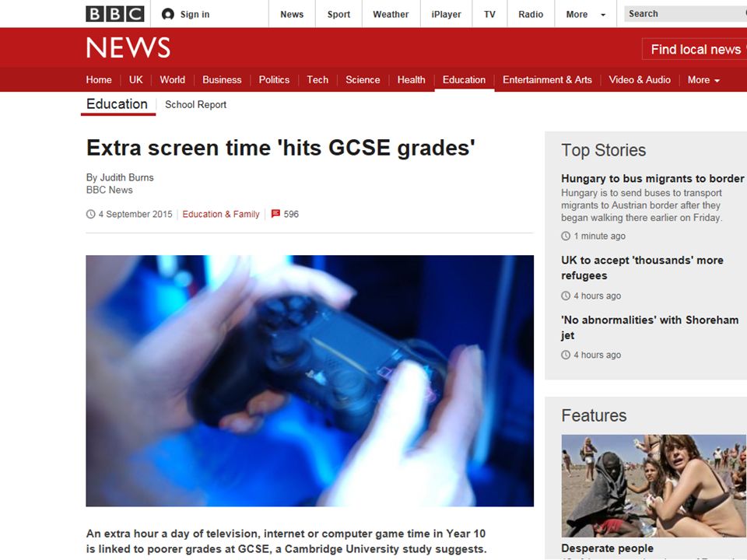The width and height of the screenshot is (747, 560).
Task: Open 'Hungary to bus migrants to border' story
Action: tap(652, 179)
